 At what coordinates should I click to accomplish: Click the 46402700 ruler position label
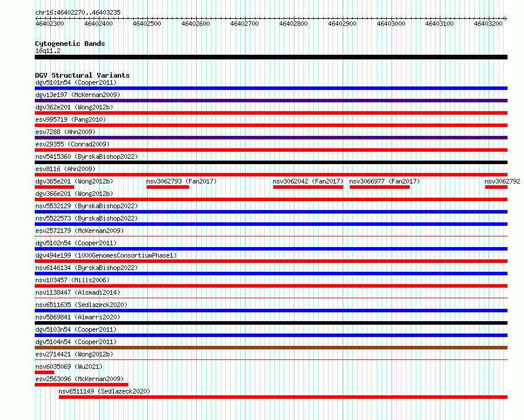pos(244,24)
